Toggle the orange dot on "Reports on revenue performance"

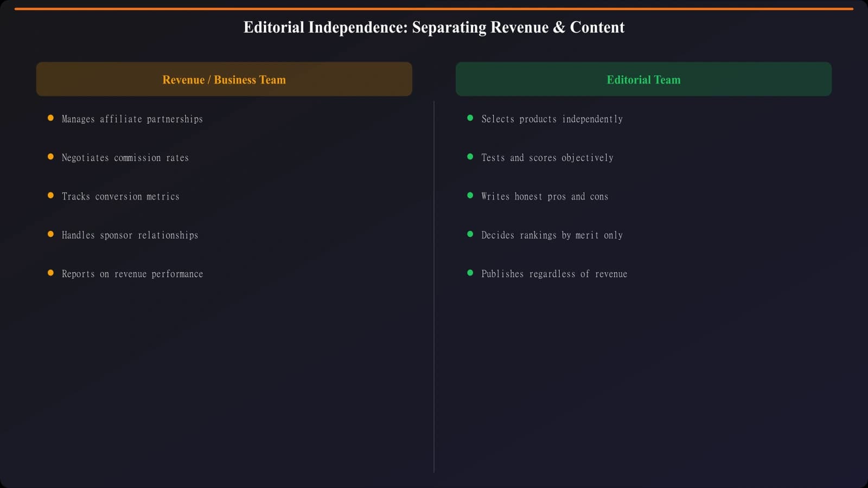[50, 272]
